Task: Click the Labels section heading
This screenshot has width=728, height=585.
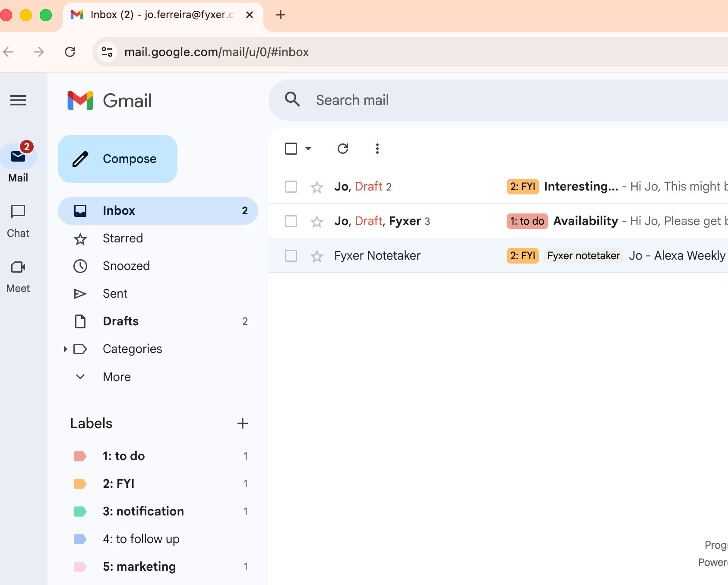Action: [x=92, y=423]
